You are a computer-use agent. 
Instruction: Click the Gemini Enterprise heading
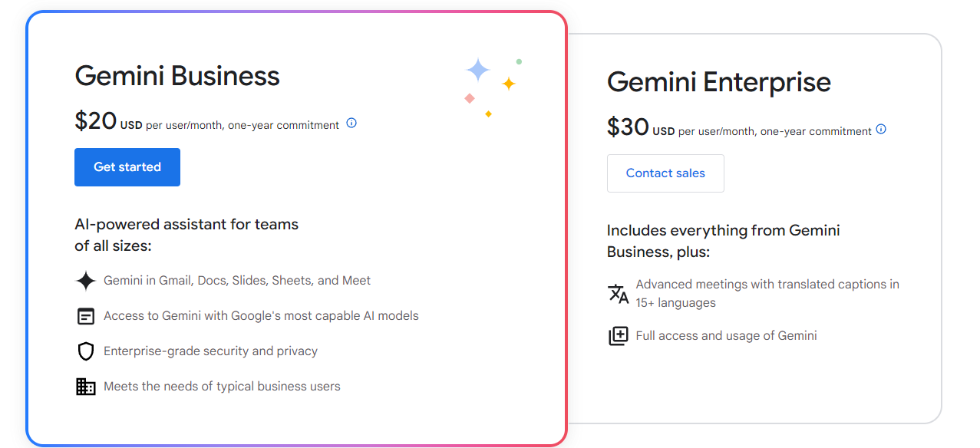pos(719,82)
